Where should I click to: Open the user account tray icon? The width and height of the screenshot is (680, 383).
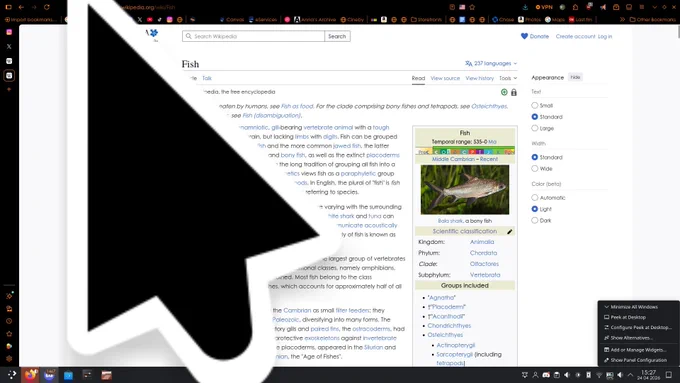[535, 375]
